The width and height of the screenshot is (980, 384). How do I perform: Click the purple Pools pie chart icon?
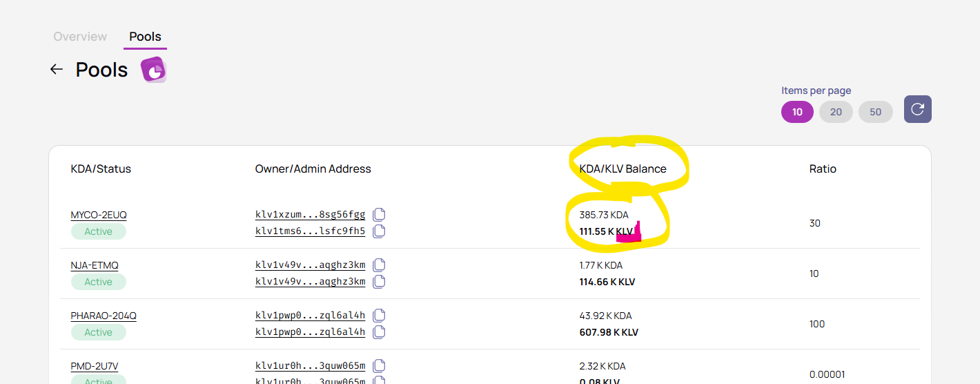154,70
